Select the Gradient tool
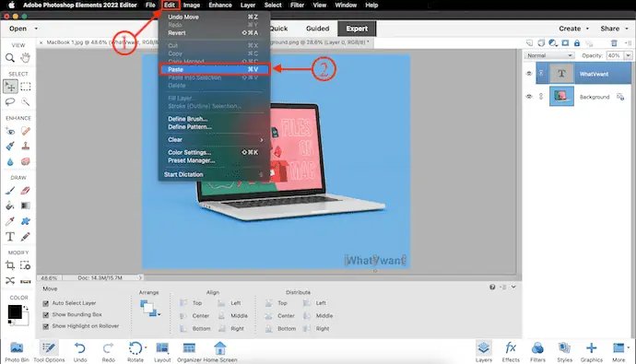636x364 pixels. [26, 205]
